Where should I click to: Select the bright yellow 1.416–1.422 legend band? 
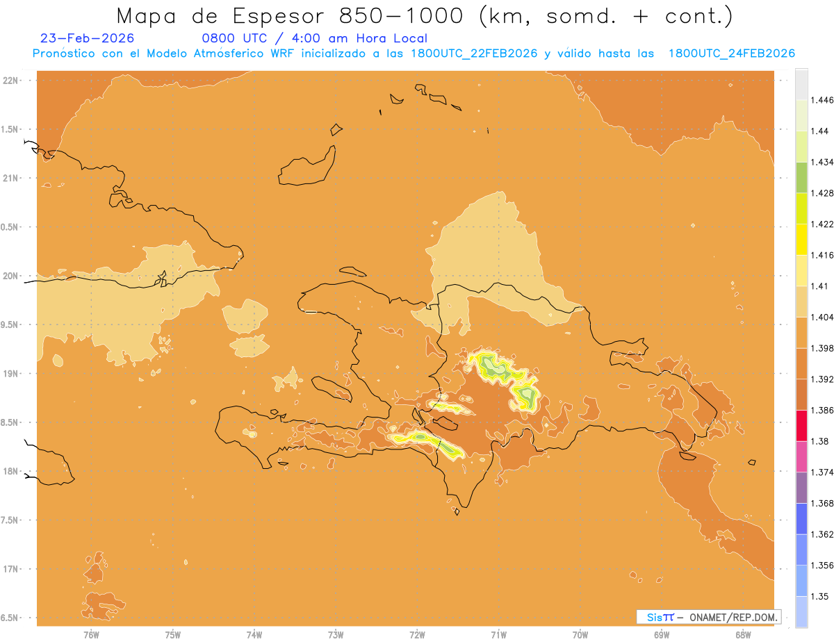[x=801, y=240]
